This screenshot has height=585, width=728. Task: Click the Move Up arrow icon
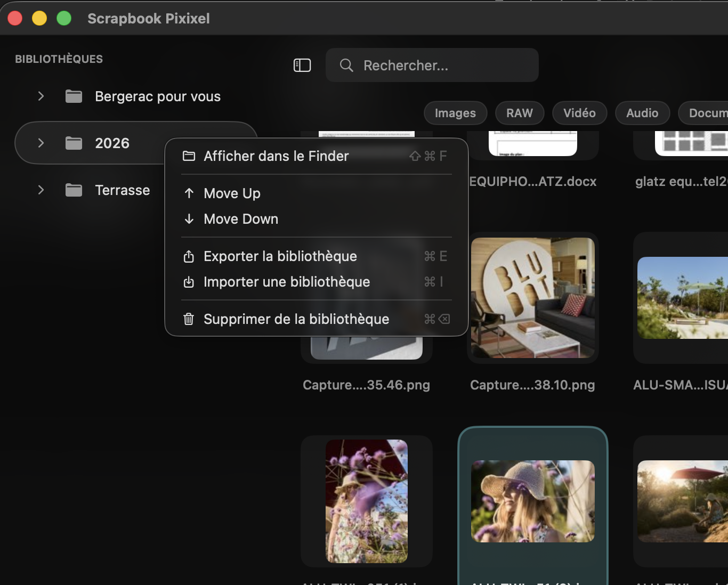pyautogui.click(x=189, y=193)
